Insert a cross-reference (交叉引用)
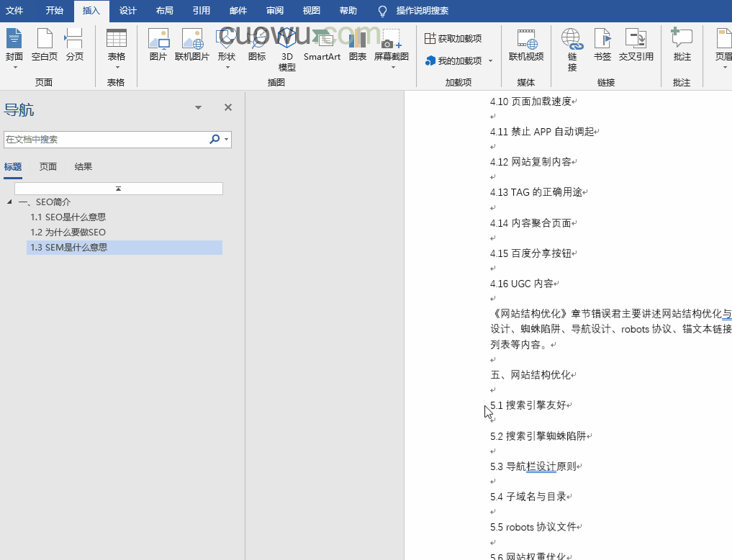Screen dimensions: 732x560 [636, 45]
